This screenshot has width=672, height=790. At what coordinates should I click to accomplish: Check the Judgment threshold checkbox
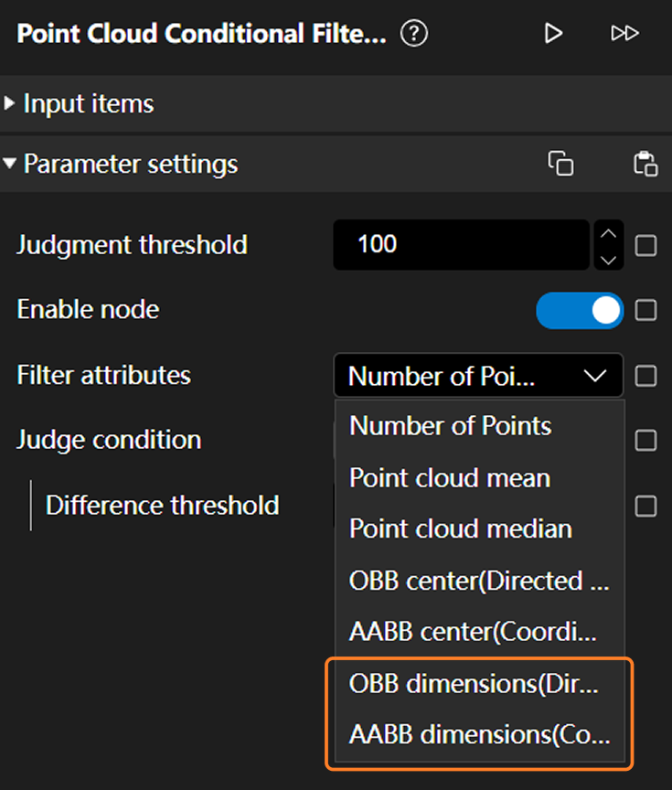click(x=645, y=246)
